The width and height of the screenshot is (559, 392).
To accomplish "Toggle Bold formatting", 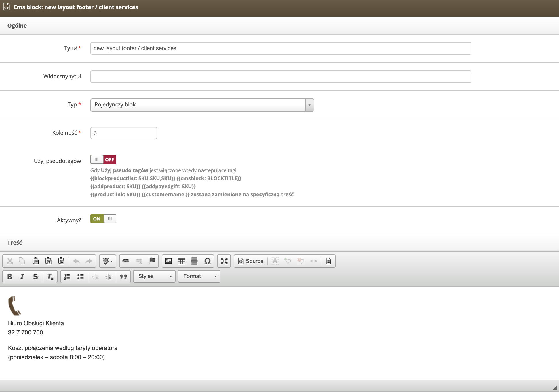I will click(10, 276).
